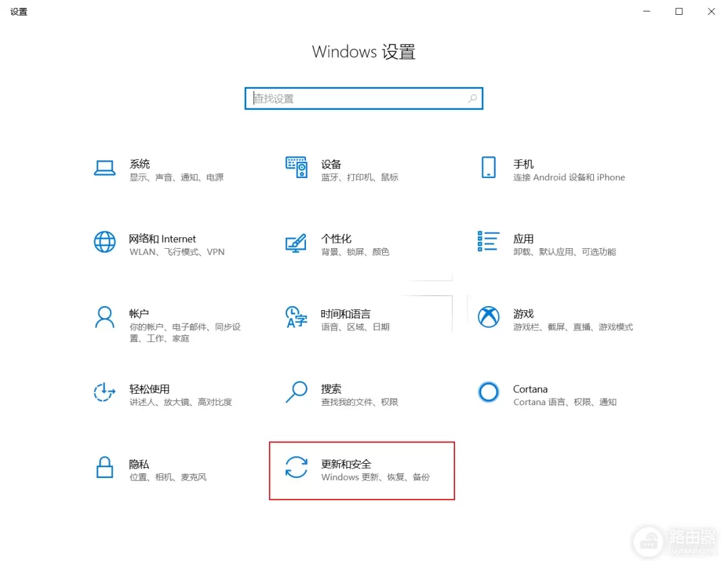Click the Time and Language icon

click(x=296, y=317)
